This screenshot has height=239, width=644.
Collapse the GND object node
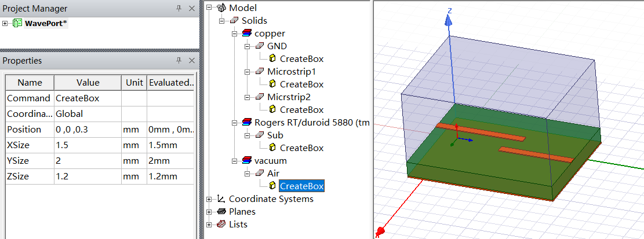tap(248, 46)
